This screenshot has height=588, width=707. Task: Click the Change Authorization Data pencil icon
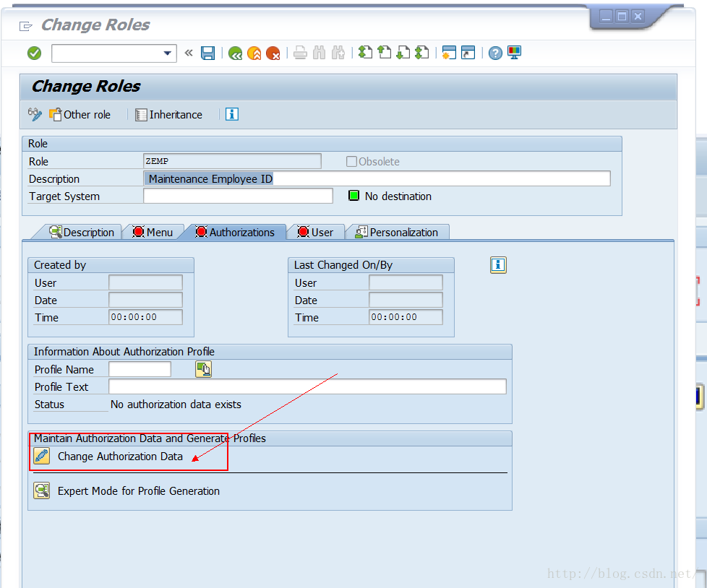tap(42, 457)
